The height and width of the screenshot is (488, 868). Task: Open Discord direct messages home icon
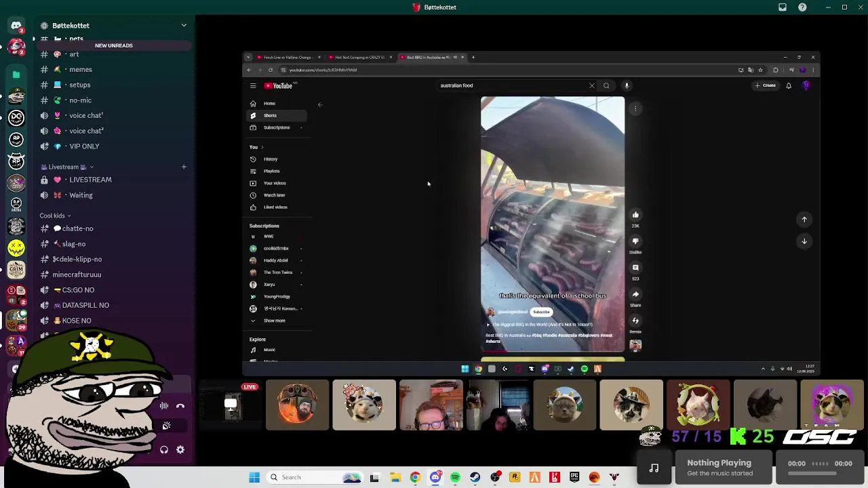click(x=16, y=26)
